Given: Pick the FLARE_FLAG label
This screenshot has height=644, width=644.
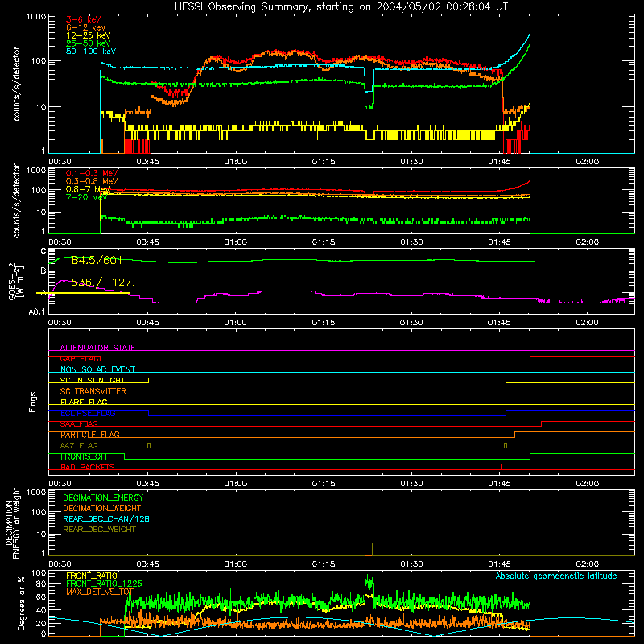Looking at the screenshot, I should (x=84, y=402).
